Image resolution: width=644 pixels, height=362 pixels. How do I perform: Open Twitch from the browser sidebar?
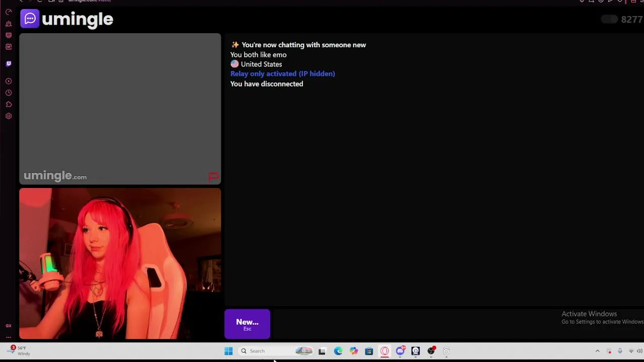point(9,64)
